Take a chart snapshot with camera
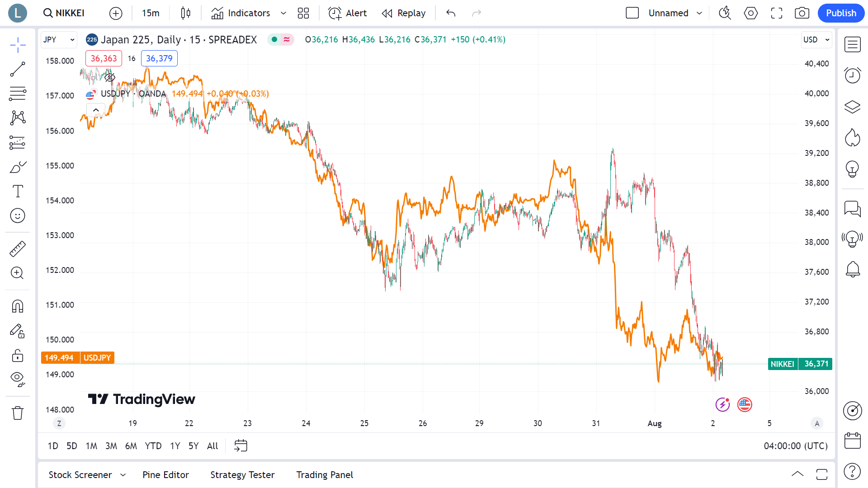Image resolution: width=868 pixels, height=488 pixels. pyautogui.click(x=802, y=13)
